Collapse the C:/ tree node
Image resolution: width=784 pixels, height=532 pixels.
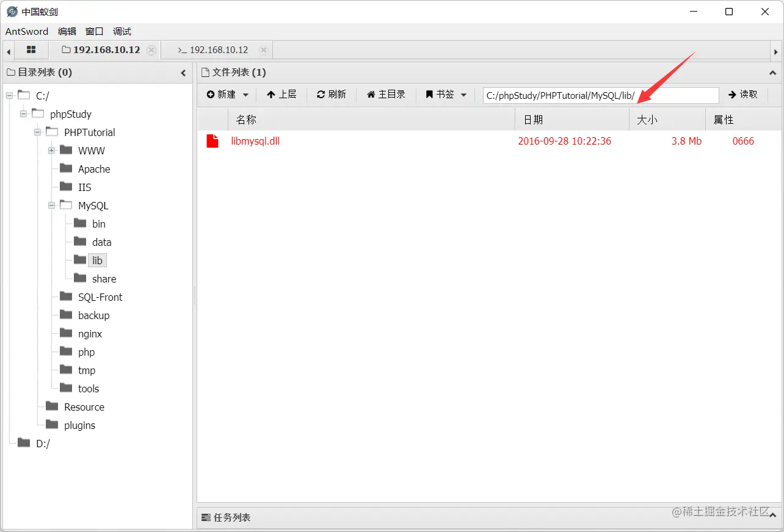point(10,95)
